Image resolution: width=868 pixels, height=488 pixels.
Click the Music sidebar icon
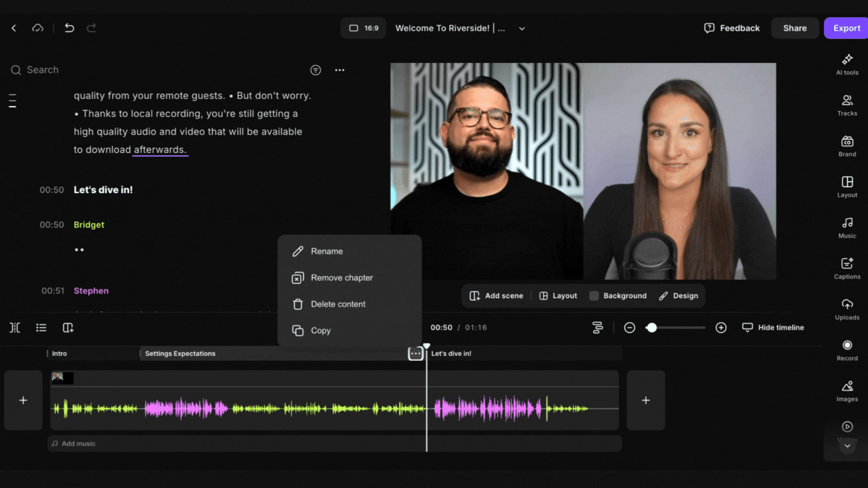pyautogui.click(x=847, y=227)
